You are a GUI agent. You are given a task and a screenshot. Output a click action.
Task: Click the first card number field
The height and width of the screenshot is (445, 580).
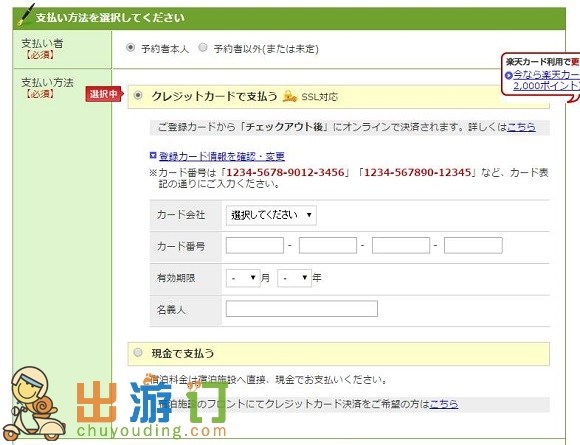(x=255, y=246)
